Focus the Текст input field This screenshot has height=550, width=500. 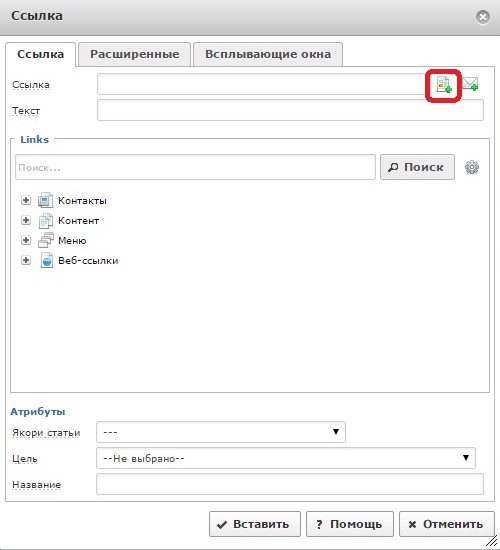tap(290, 110)
